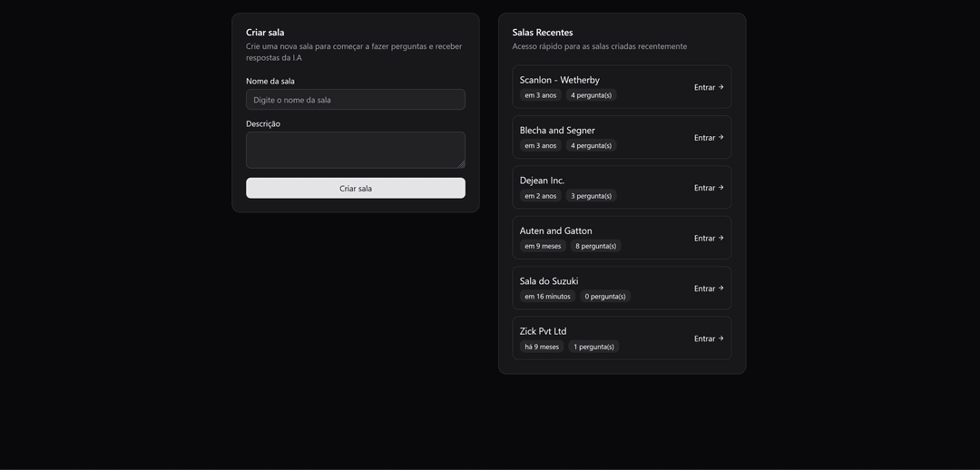Click the arrow icon in Dejean Inc. row
This screenshot has width=980, height=470.
(721, 188)
